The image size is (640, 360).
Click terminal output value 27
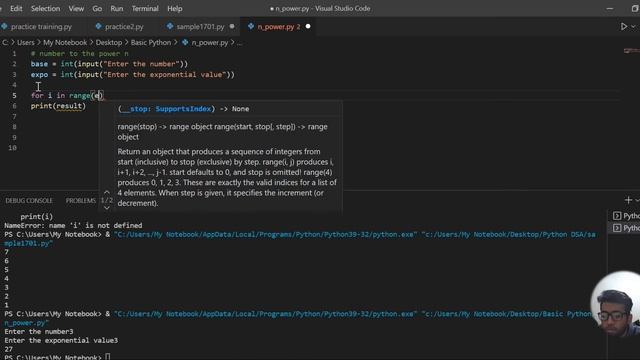[x=9, y=349]
